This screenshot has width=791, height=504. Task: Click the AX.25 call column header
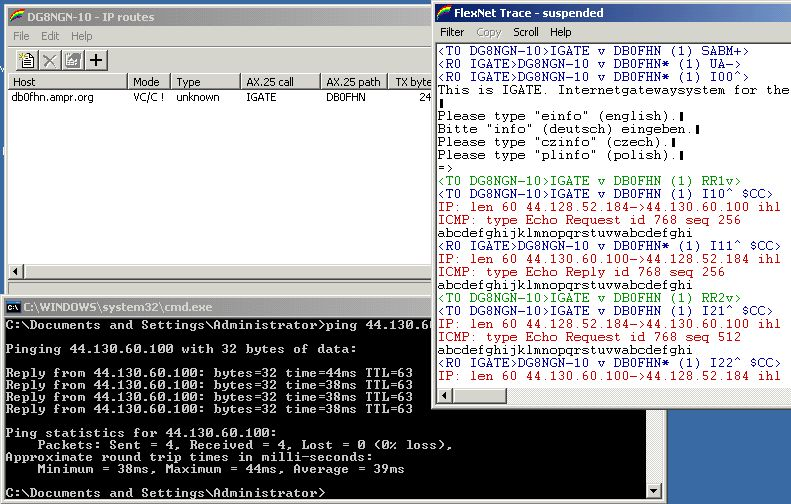pos(280,82)
